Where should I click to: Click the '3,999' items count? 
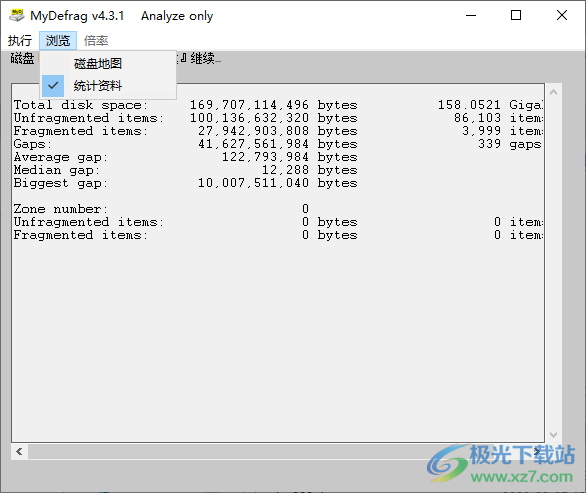[x=481, y=131]
